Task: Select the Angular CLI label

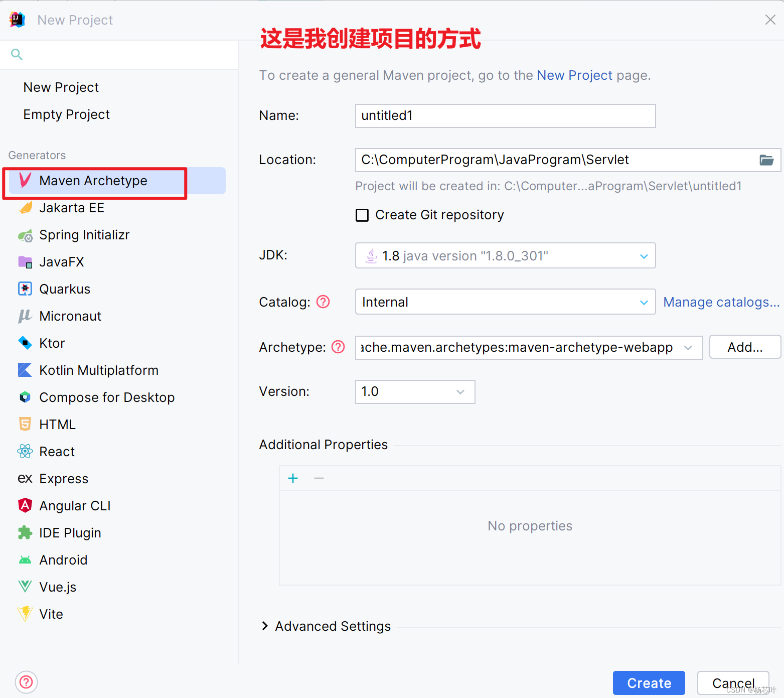Action: tap(75, 506)
